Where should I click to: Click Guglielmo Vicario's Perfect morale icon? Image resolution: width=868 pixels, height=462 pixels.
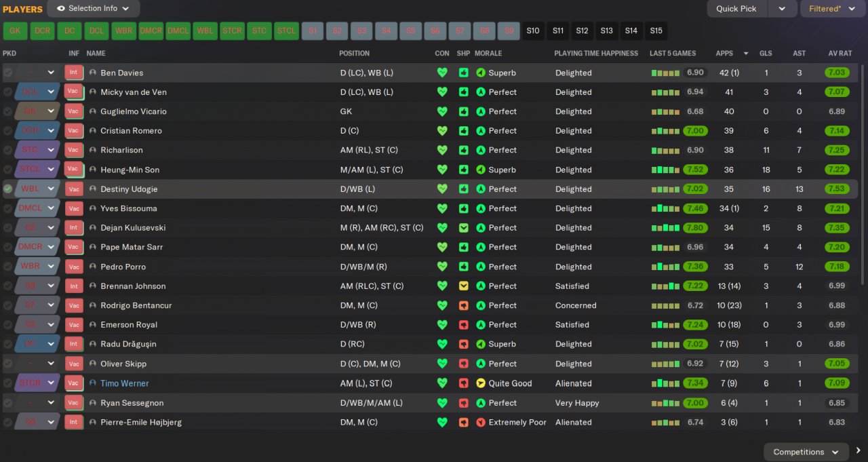[481, 111]
